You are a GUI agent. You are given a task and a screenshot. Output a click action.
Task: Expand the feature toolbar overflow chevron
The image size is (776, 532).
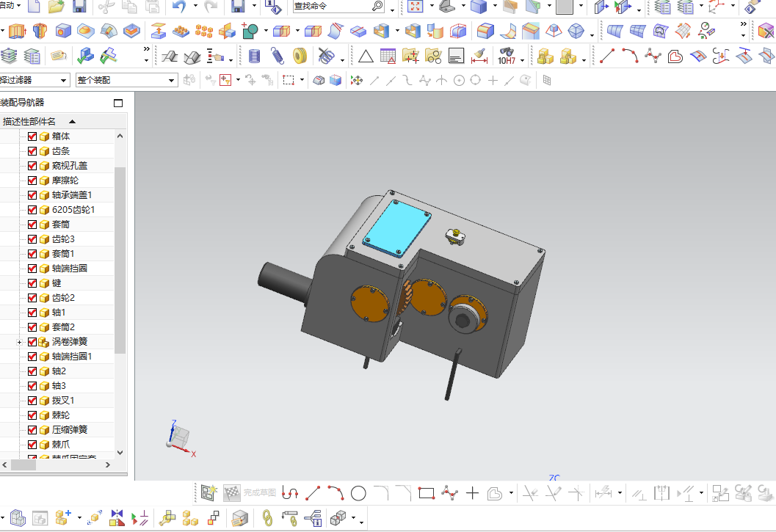pyautogui.click(x=744, y=23)
